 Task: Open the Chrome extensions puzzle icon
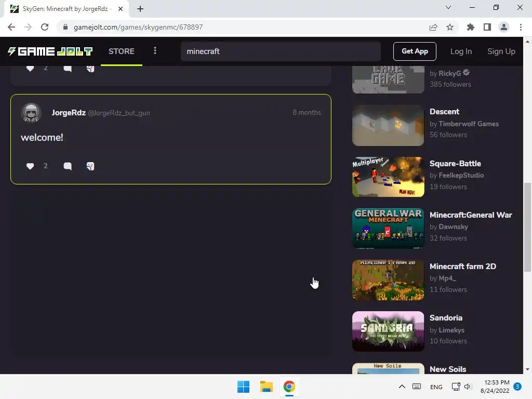click(x=470, y=27)
